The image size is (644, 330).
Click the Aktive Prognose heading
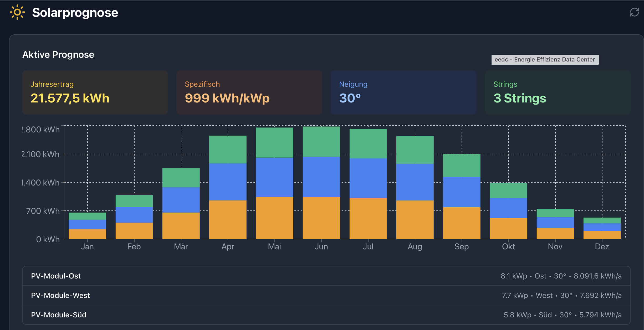coord(58,55)
